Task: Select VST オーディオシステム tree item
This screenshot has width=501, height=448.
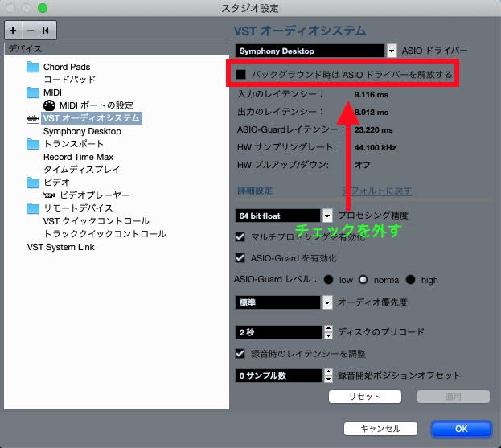Action: (92, 118)
